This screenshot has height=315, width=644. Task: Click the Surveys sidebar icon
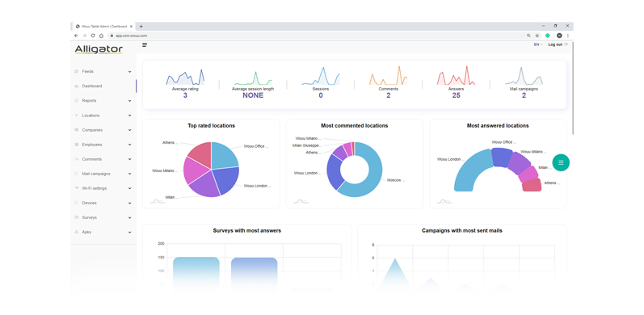(x=76, y=217)
